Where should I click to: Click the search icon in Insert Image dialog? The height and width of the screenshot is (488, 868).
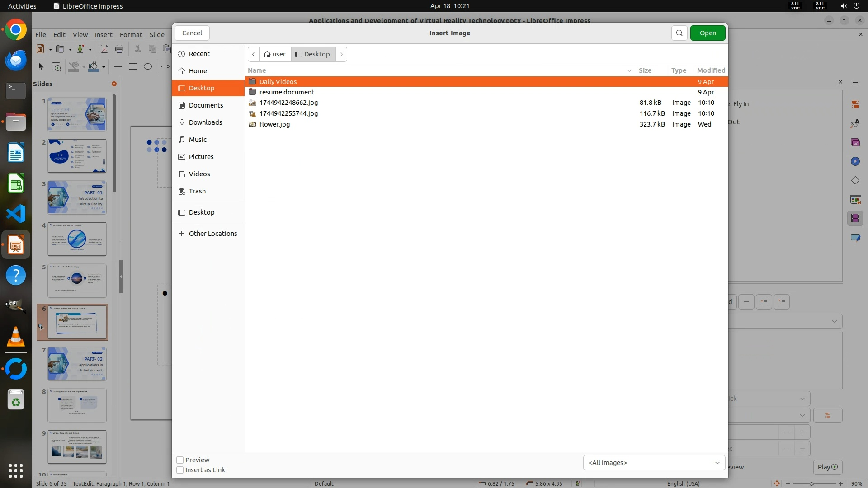(679, 33)
